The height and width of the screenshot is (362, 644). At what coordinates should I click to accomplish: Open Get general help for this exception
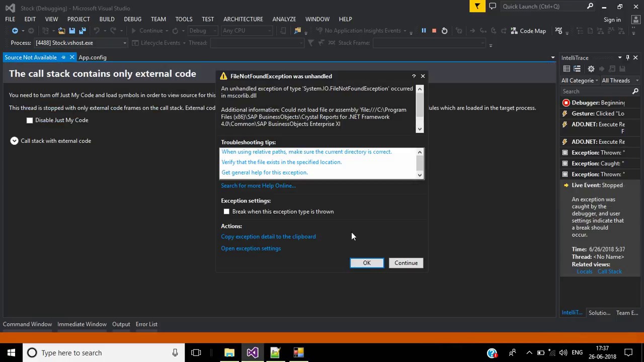pos(264,172)
